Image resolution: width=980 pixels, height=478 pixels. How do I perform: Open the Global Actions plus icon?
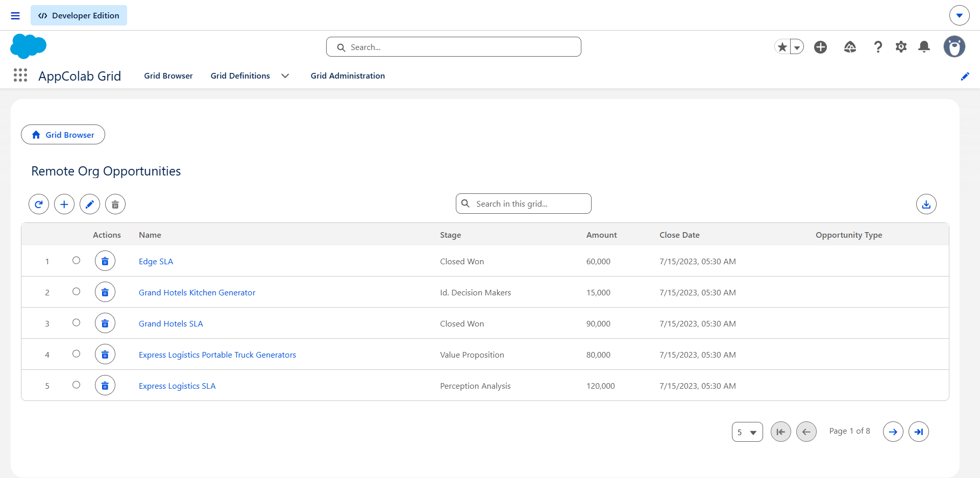click(820, 47)
